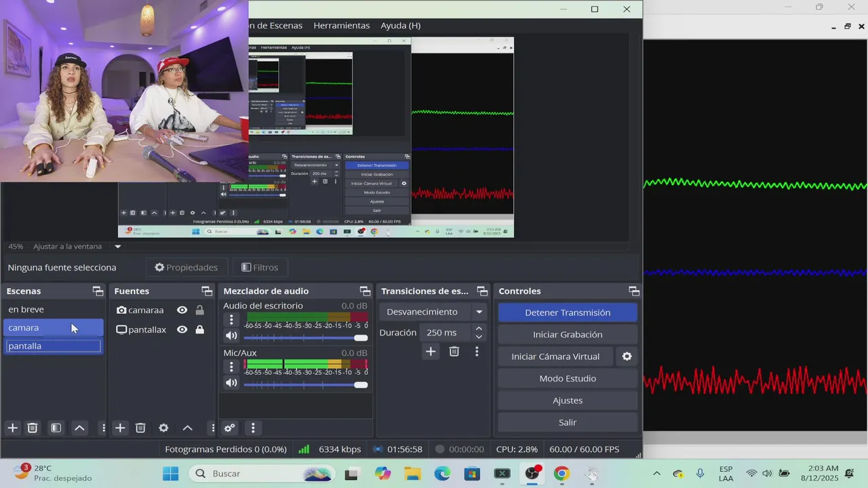Remove transition with trash icon
The width and height of the screenshot is (868, 488).
pyautogui.click(x=454, y=351)
